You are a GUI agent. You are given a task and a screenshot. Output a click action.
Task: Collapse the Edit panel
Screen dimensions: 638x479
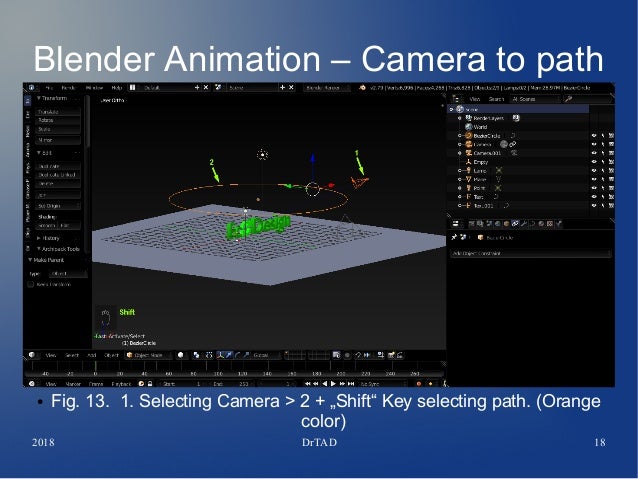coord(39,153)
